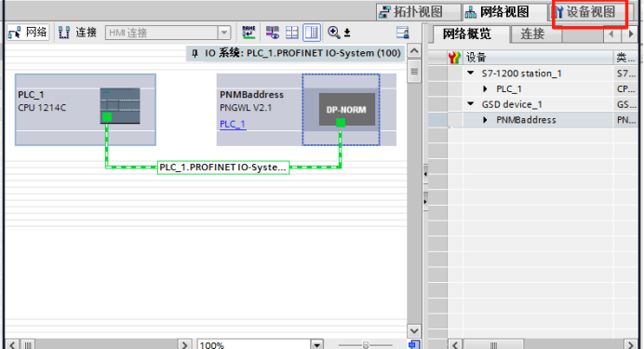Click the left tab-scroll arrow in overview
The image size is (644, 349).
coord(611,34)
